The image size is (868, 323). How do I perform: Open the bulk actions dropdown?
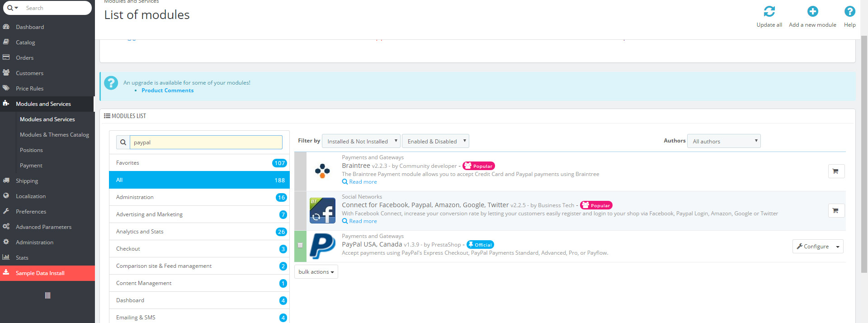pos(316,272)
